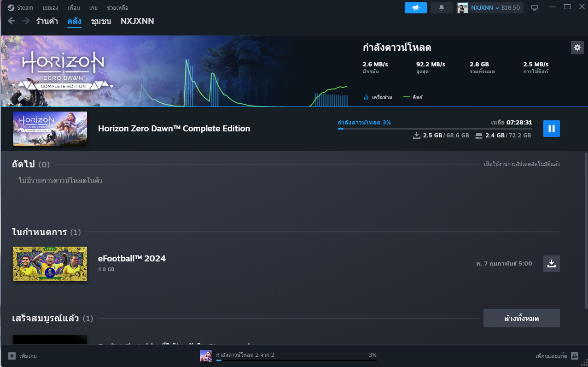Open the ชุมชน community tab

(x=101, y=21)
